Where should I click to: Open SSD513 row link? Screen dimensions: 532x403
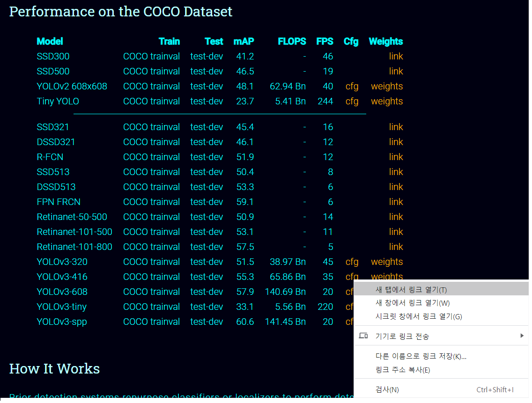(396, 172)
